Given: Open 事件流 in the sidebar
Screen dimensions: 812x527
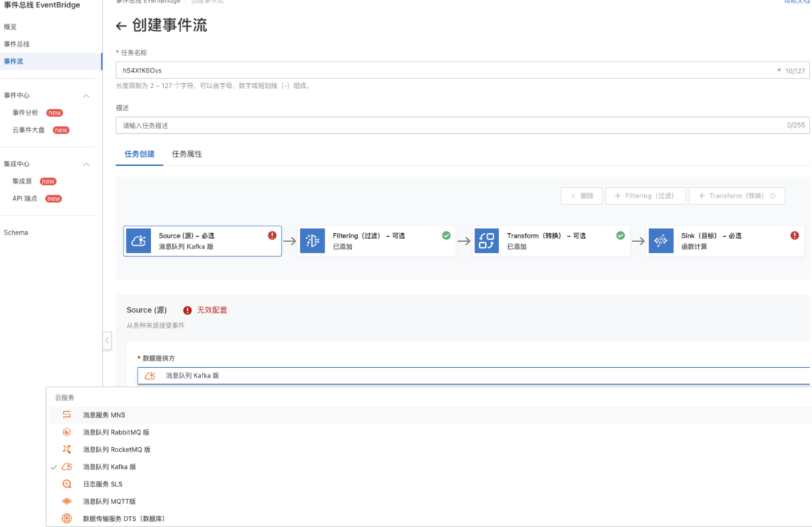Looking at the screenshot, I should point(51,61).
